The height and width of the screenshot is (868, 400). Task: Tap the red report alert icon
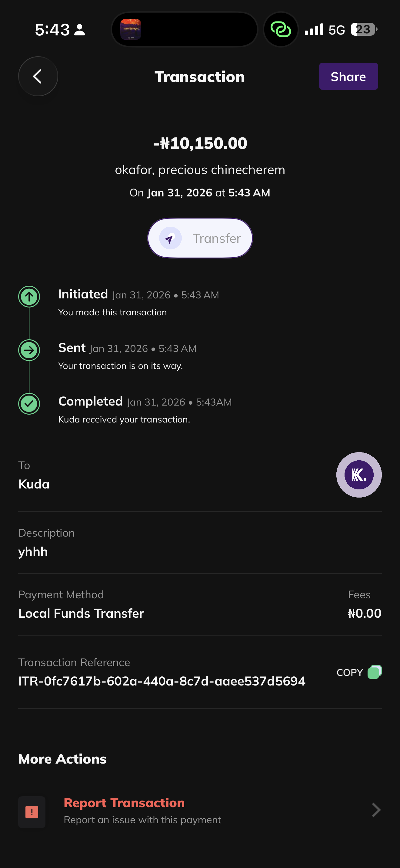pos(32,812)
